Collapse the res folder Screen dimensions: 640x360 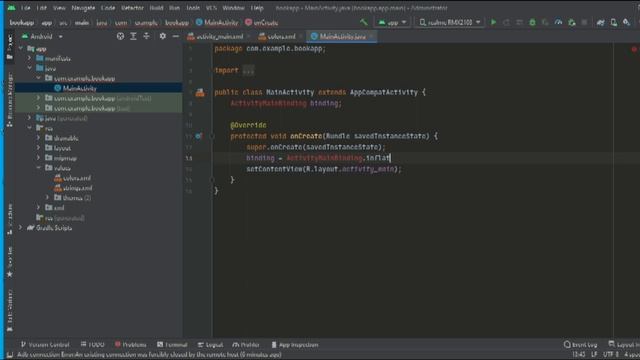pos(29,128)
